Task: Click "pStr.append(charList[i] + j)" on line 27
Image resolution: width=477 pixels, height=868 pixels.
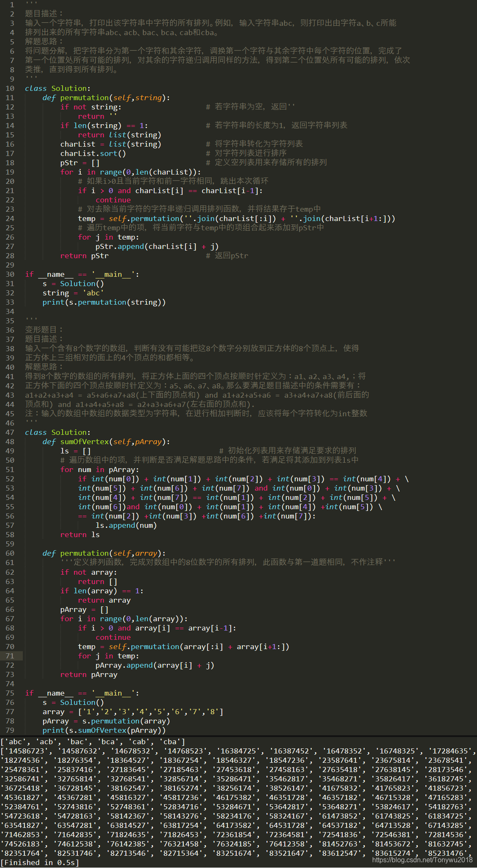Action: tap(157, 246)
